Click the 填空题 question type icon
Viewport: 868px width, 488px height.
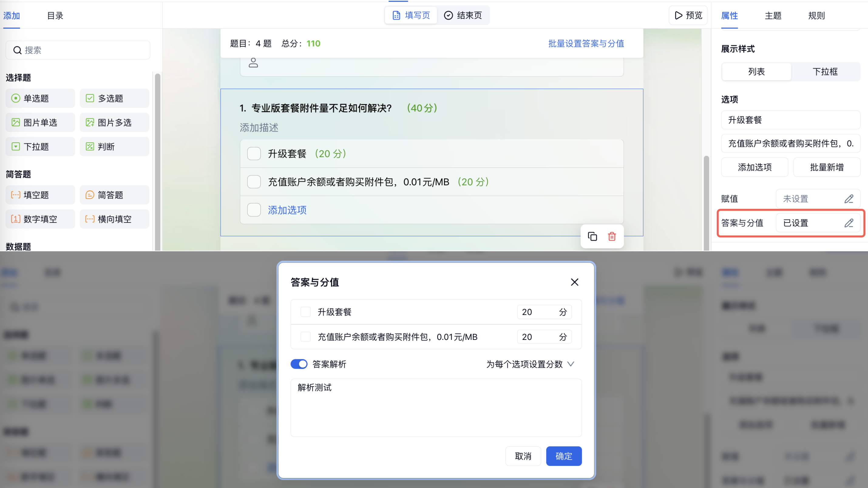click(15, 195)
